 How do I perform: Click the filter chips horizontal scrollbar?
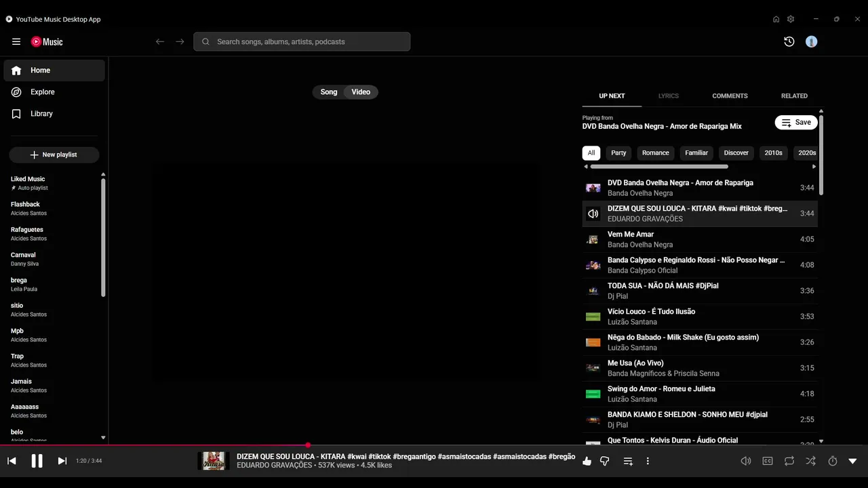pos(659,166)
